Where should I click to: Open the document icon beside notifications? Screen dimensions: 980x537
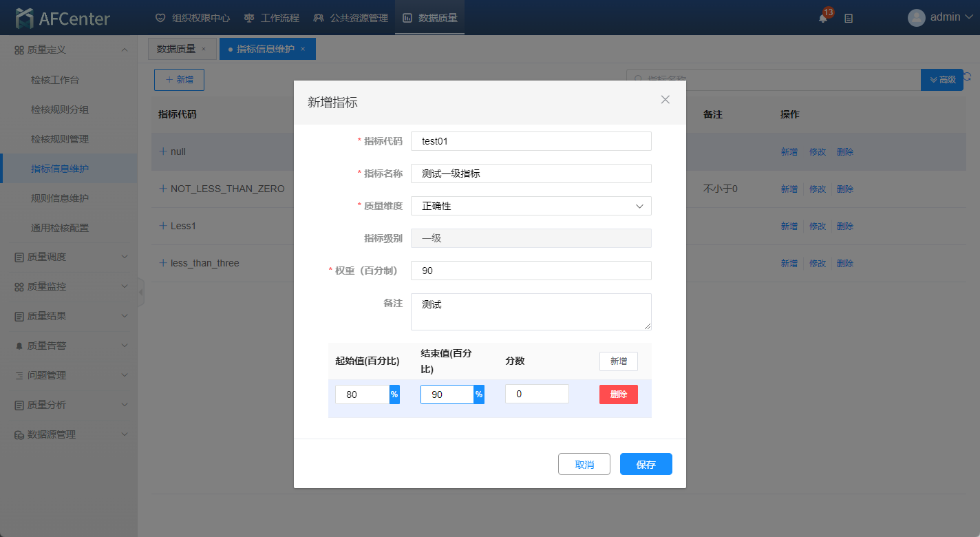(849, 19)
